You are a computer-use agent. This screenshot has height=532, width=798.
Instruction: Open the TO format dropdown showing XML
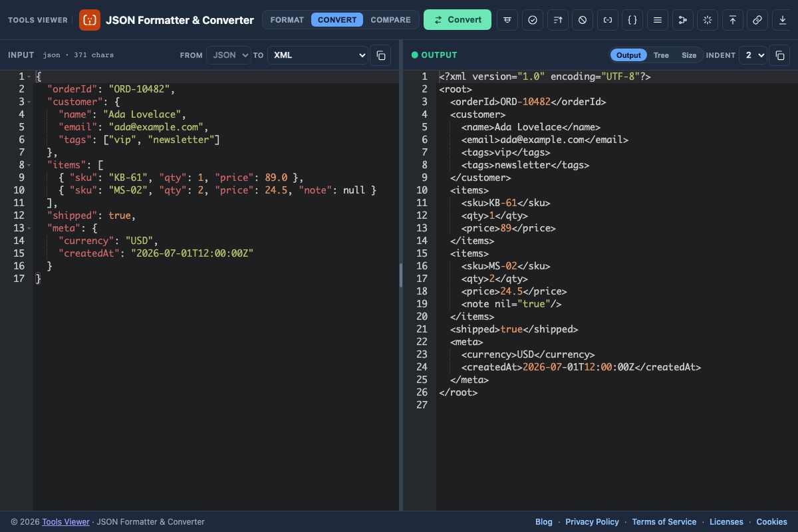[318, 55]
